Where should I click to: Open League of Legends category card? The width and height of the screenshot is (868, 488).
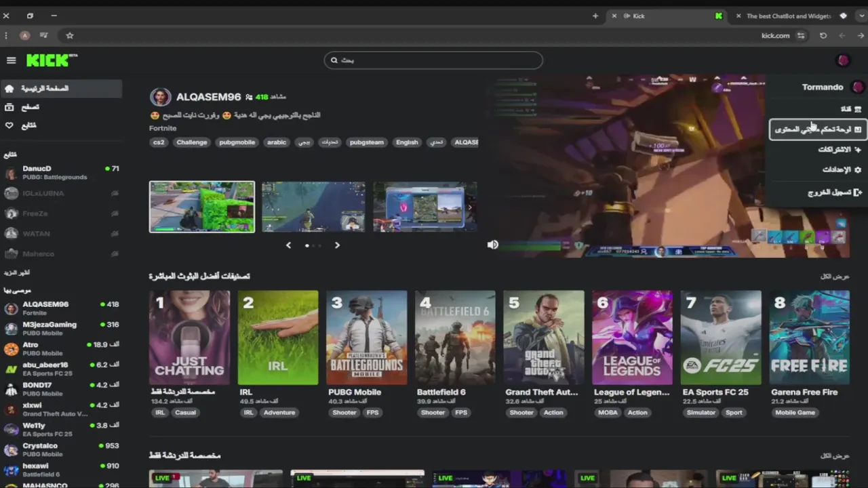[x=633, y=338]
